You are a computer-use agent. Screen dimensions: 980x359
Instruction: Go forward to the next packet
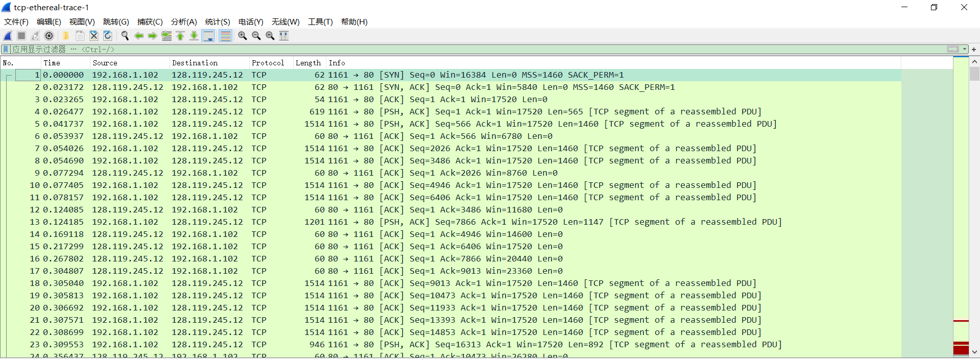point(152,36)
